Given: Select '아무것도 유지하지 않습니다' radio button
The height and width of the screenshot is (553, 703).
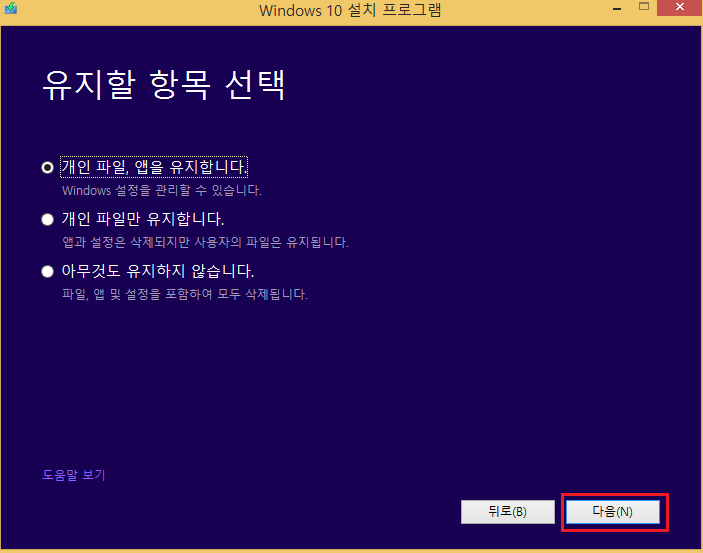Looking at the screenshot, I should click(48, 271).
